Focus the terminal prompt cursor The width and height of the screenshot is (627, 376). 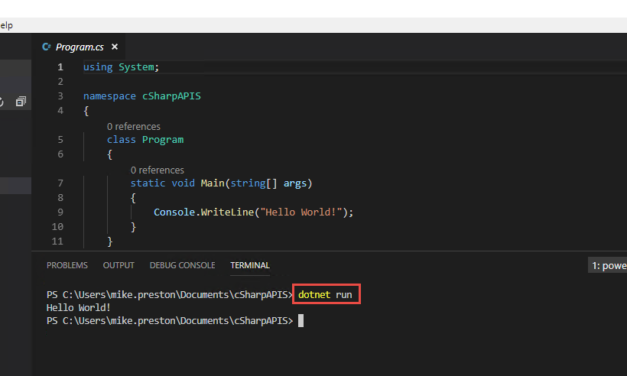(x=301, y=320)
